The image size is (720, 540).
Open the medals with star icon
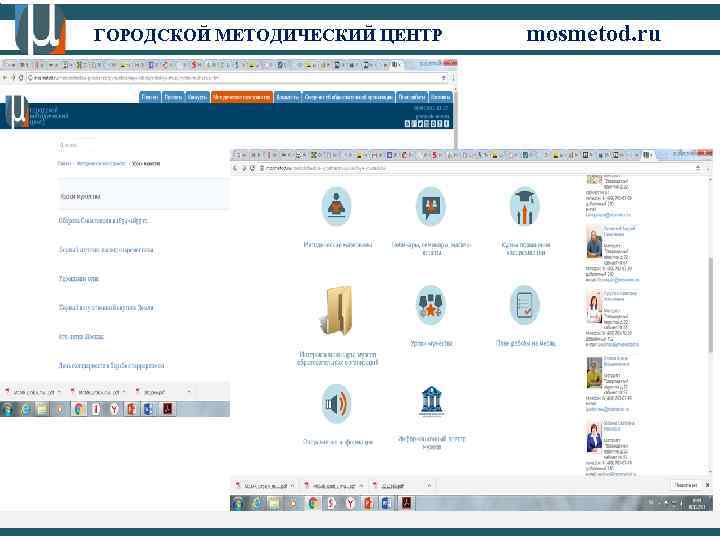[431, 305]
